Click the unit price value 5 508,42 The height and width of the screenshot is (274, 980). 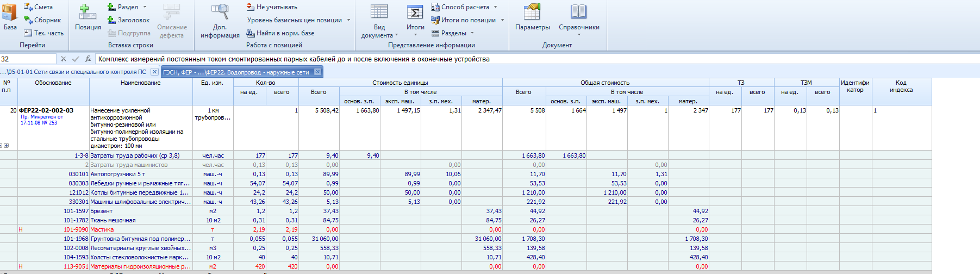tap(327, 110)
